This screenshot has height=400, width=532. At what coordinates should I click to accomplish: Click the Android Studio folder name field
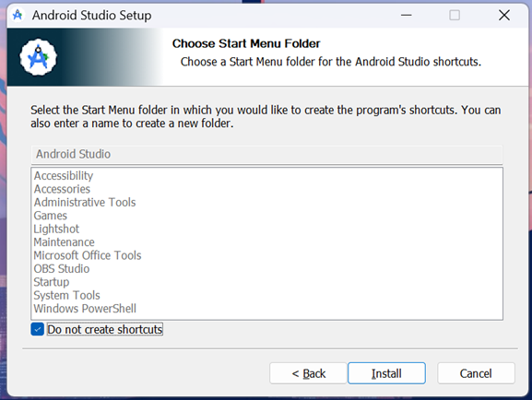[266, 154]
